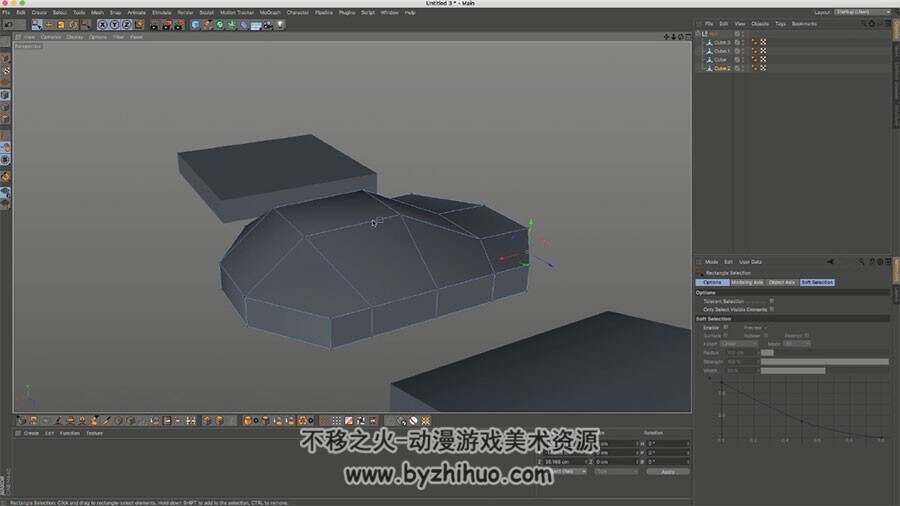Add a Camera object
The image size is (900, 506).
[x=268, y=25]
